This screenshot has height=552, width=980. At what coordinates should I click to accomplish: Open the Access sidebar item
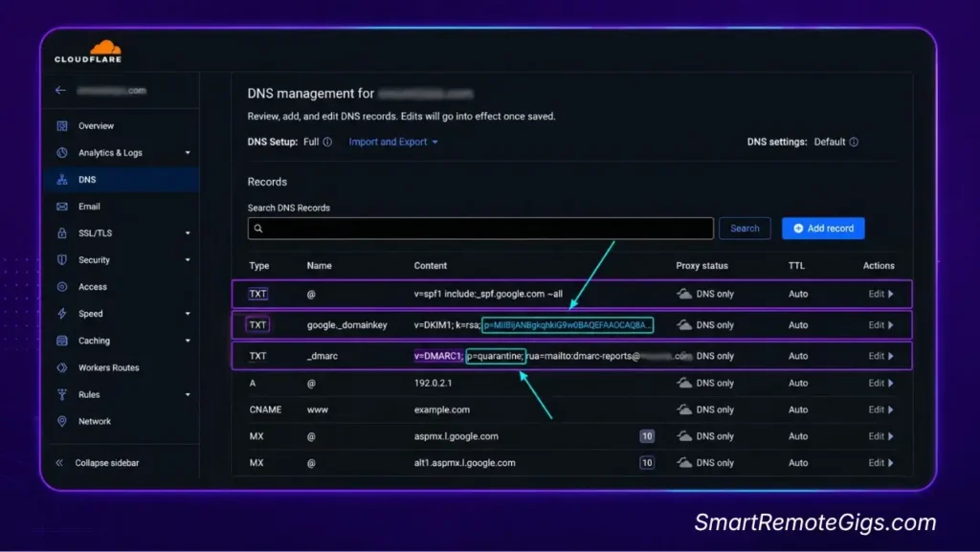point(93,287)
